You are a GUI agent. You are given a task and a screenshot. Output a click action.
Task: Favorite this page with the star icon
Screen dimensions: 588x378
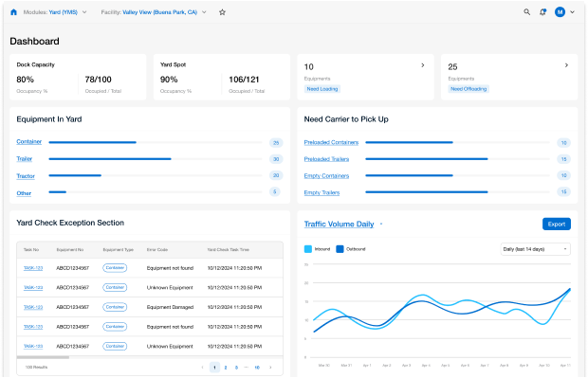pyautogui.click(x=222, y=12)
